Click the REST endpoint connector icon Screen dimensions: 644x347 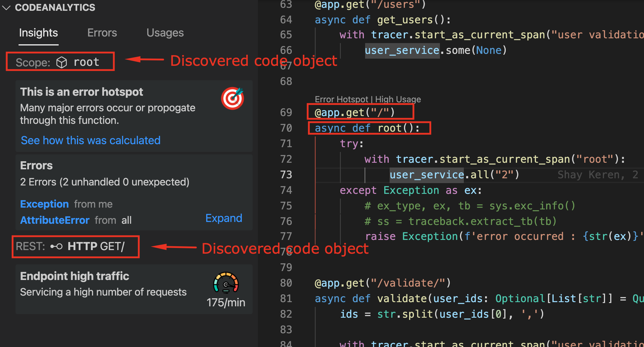click(x=56, y=246)
